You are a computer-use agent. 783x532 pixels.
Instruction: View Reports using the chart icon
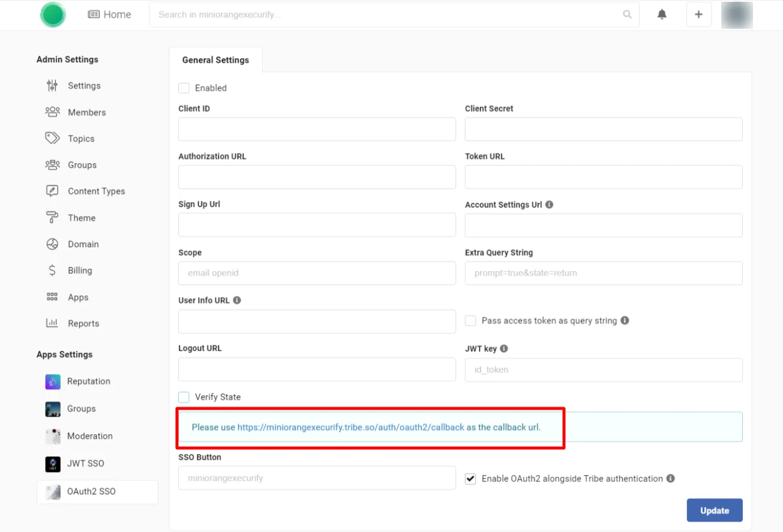53,323
